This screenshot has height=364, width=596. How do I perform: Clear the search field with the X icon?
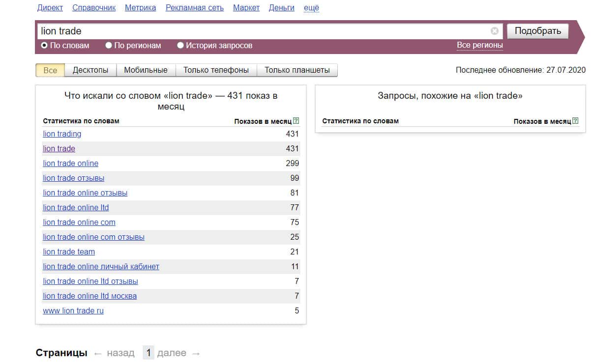pyautogui.click(x=494, y=31)
